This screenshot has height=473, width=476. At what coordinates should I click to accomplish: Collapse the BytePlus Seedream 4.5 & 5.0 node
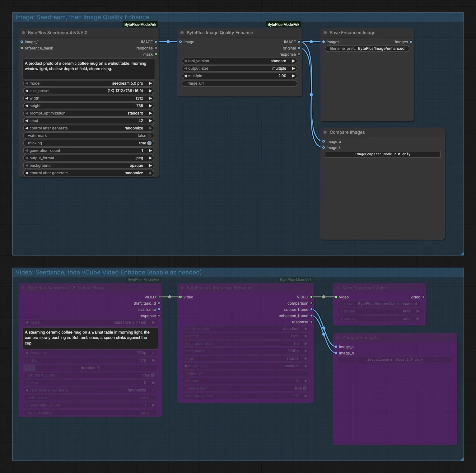click(x=23, y=33)
